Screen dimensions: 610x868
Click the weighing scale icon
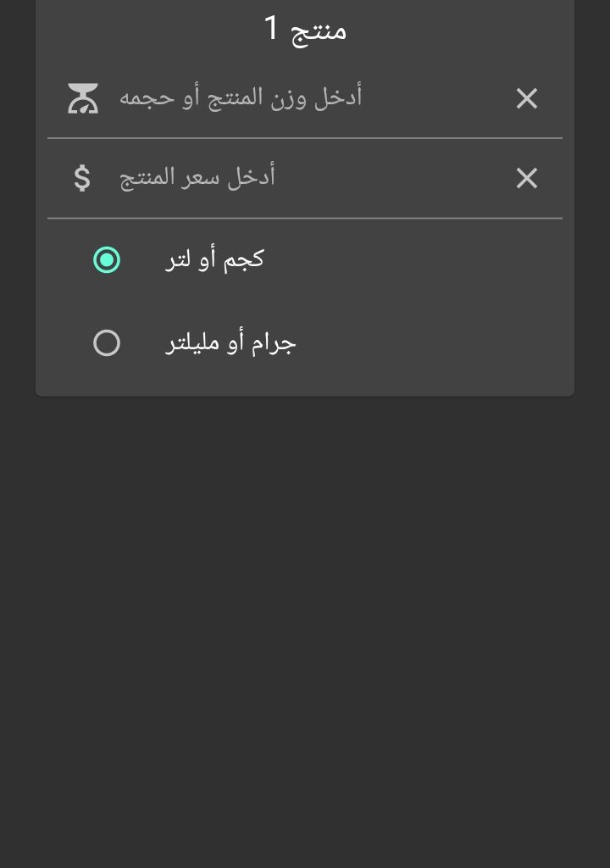tap(83, 98)
